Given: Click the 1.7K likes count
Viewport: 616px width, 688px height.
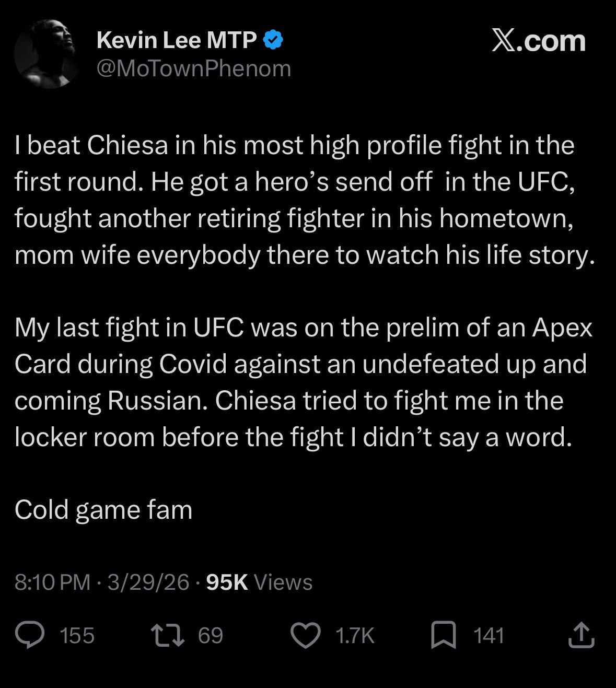Looking at the screenshot, I should tap(355, 636).
